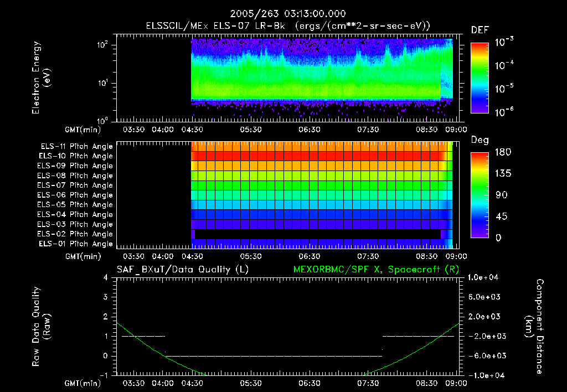567x392 pixels.
Task: Click the -1 tick on data quality axis
Action: click(104, 375)
